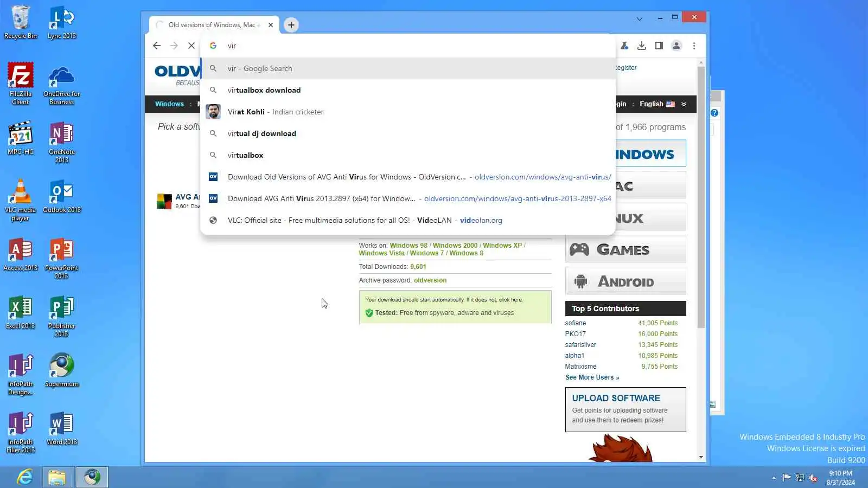
Task: Follow the Windows 2000 compatibility link
Action: point(455,246)
